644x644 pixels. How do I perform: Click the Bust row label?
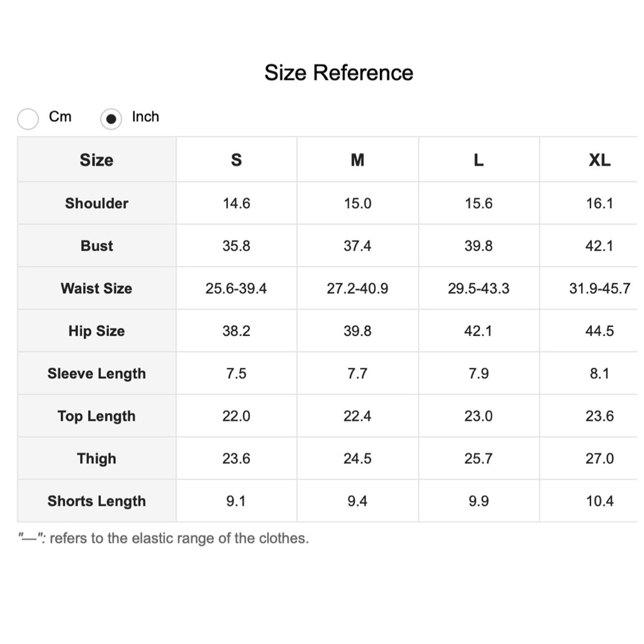97,246
